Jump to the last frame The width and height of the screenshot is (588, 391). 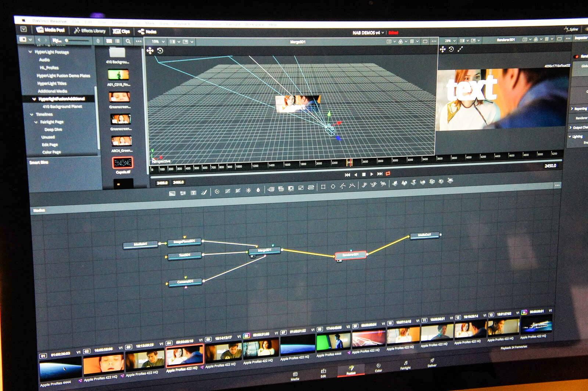click(380, 174)
